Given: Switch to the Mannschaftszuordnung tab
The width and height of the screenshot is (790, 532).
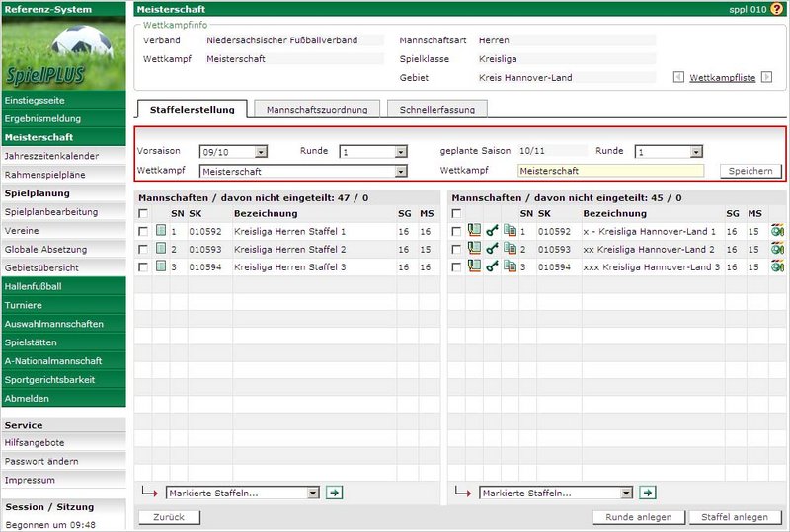Looking at the screenshot, I should (x=317, y=110).
